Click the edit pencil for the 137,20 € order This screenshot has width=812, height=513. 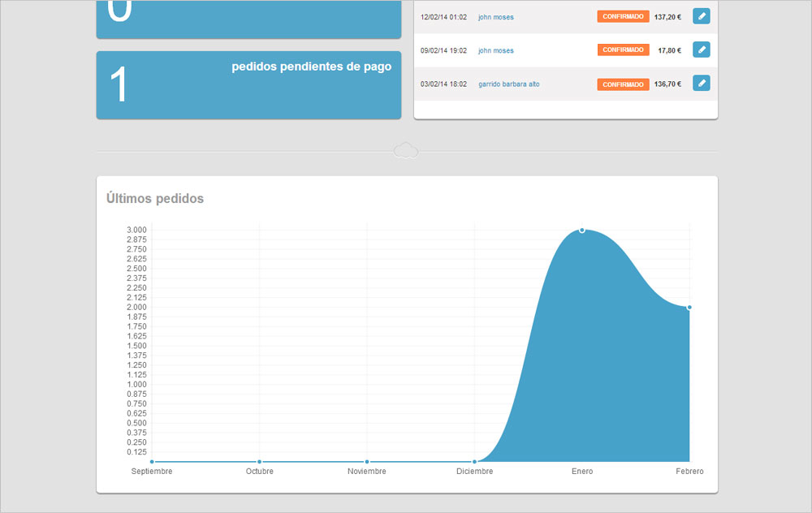click(x=701, y=16)
